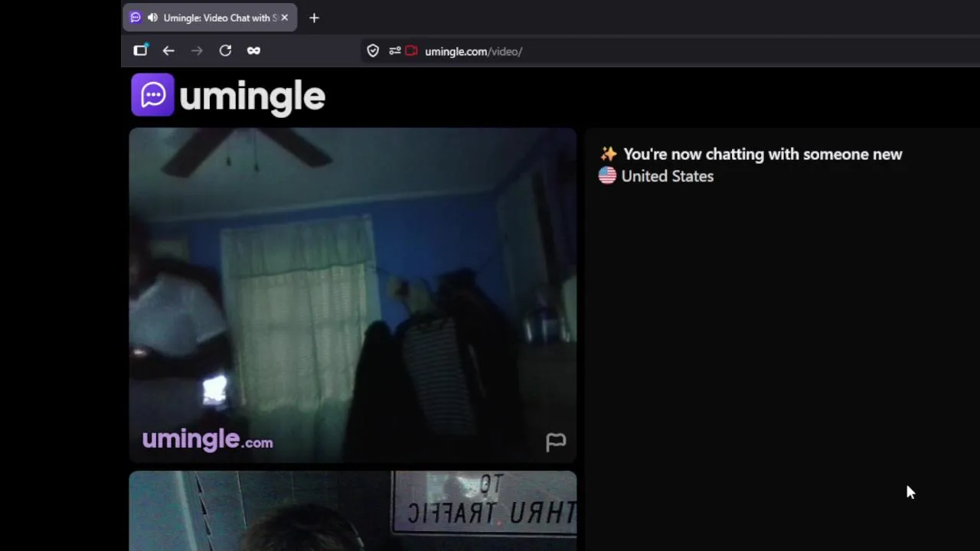The height and width of the screenshot is (551, 980).
Task: Close the Umingle Video Chat tab
Action: (x=284, y=18)
